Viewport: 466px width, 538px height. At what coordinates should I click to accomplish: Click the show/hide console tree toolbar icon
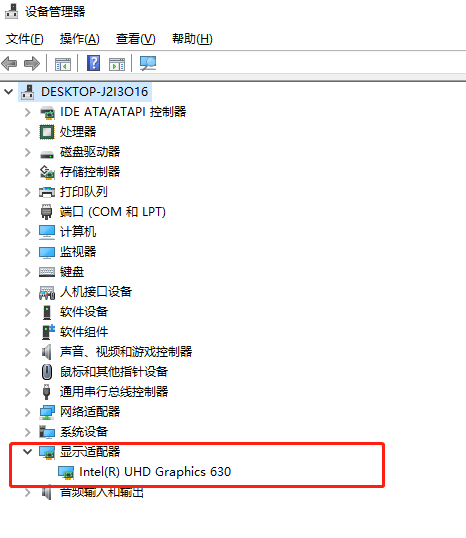point(63,64)
